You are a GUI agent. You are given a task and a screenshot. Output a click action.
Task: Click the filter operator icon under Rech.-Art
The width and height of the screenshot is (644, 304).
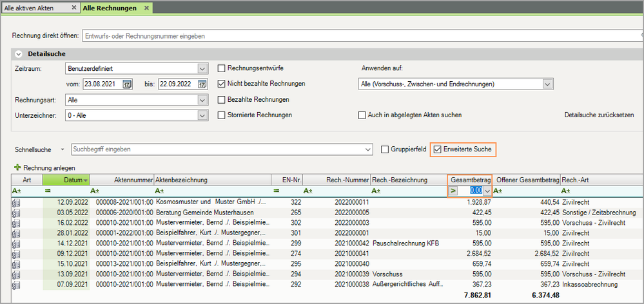click(x=566, y=191)
